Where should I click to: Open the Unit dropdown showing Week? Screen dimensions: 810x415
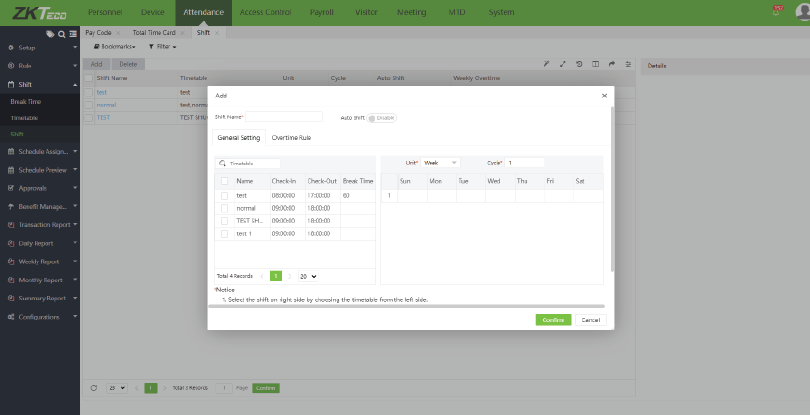[440, 162]
